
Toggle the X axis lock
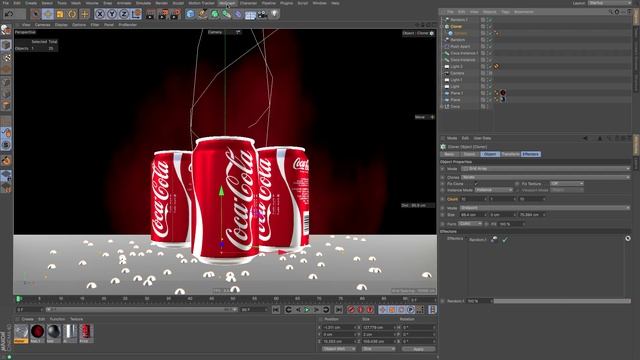(x=100, y=14)
